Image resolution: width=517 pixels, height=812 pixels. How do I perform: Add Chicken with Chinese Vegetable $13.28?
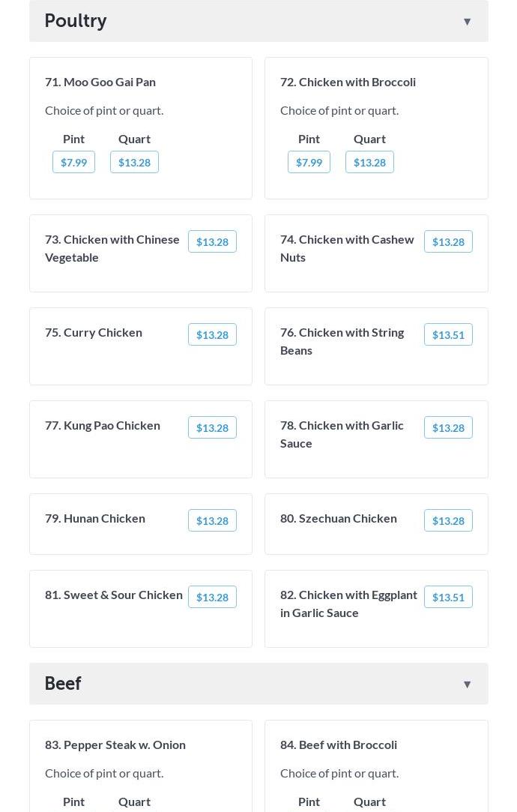click(212, 241)
